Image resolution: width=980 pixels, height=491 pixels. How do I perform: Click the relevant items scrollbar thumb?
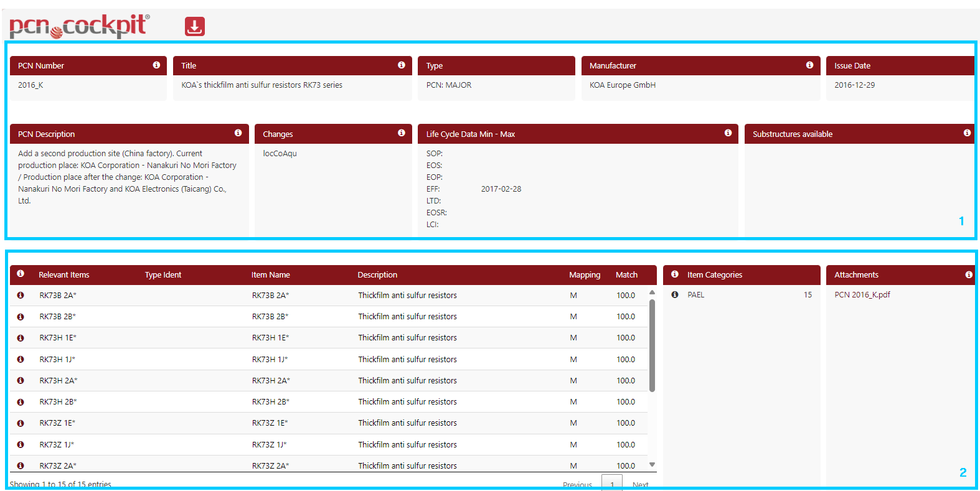point(652,345)
